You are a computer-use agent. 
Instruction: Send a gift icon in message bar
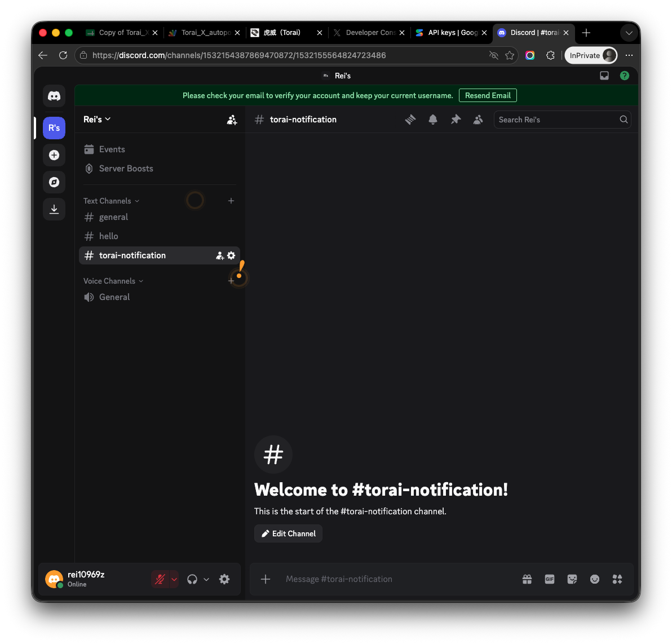coord(527,579)
